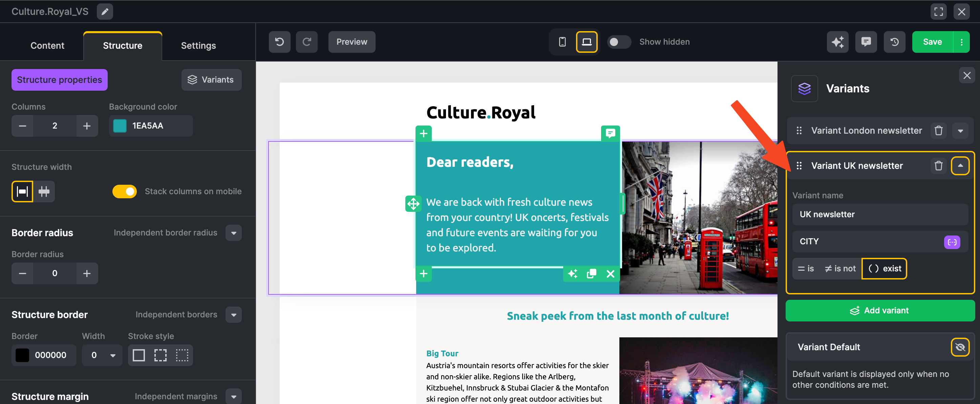Select the 'is not' condition

click(x=840, y=269)
